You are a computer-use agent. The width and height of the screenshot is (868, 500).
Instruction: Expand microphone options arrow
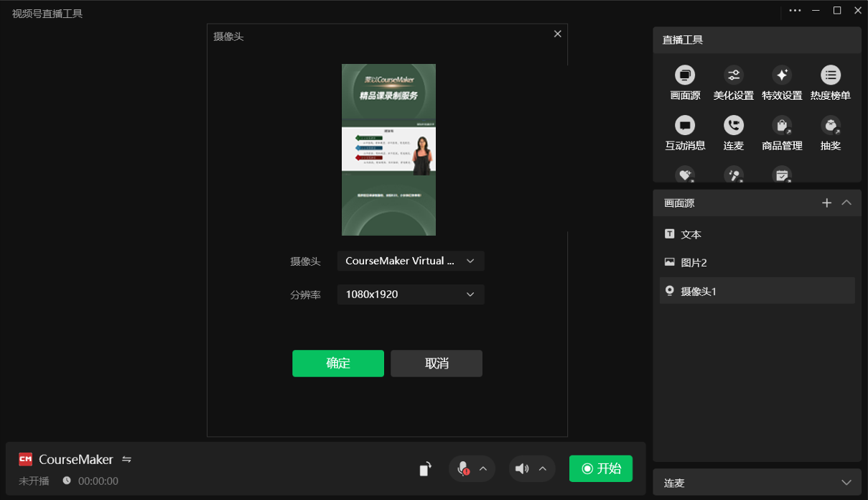coord(483,469)
